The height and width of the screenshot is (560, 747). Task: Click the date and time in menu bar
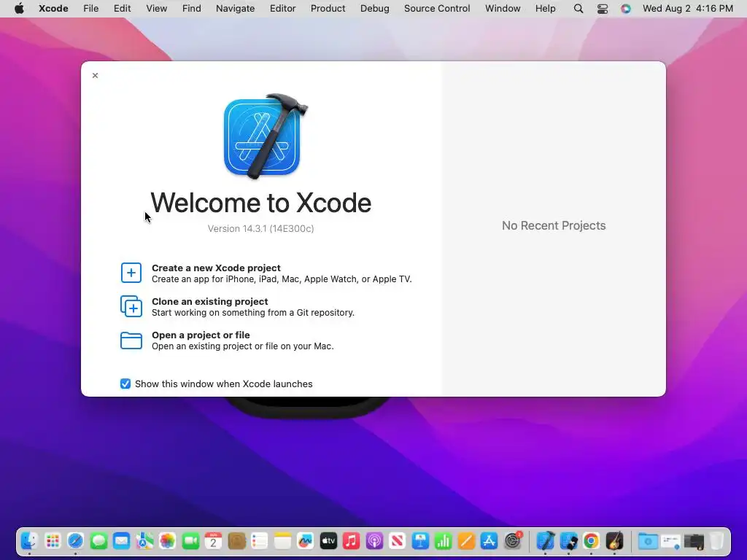coord(687,9)
